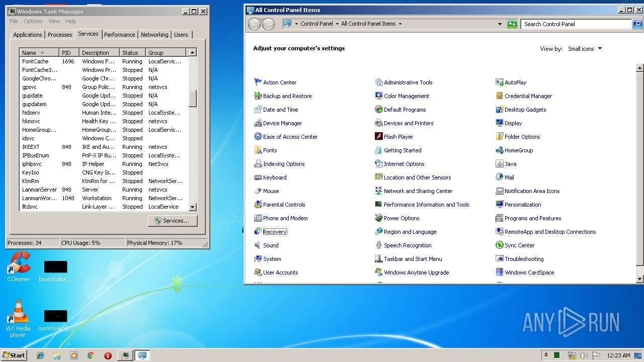
Task: Click Indexing Options icon
Action: (x=258, y=163)
